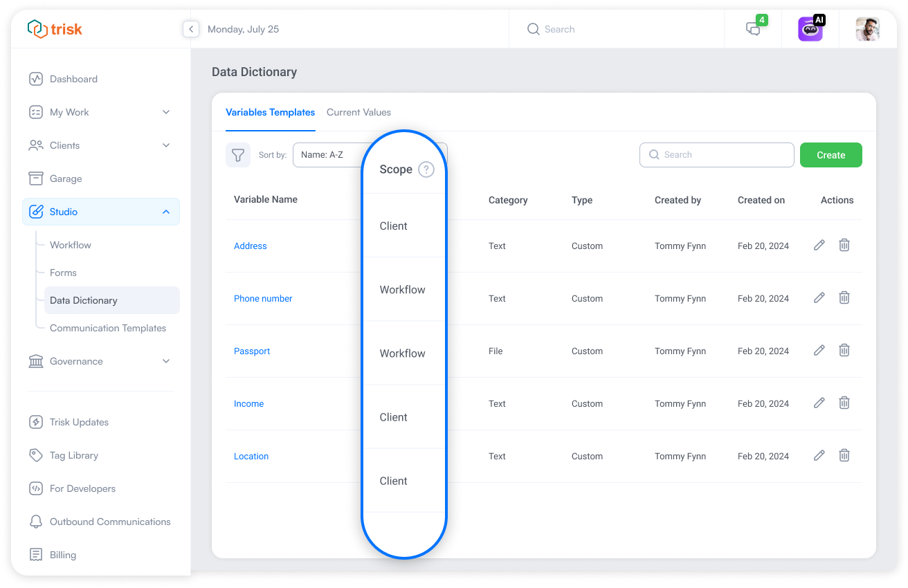
Task: Select Data Dictionary in sidebar
Action: click(112, 300)
